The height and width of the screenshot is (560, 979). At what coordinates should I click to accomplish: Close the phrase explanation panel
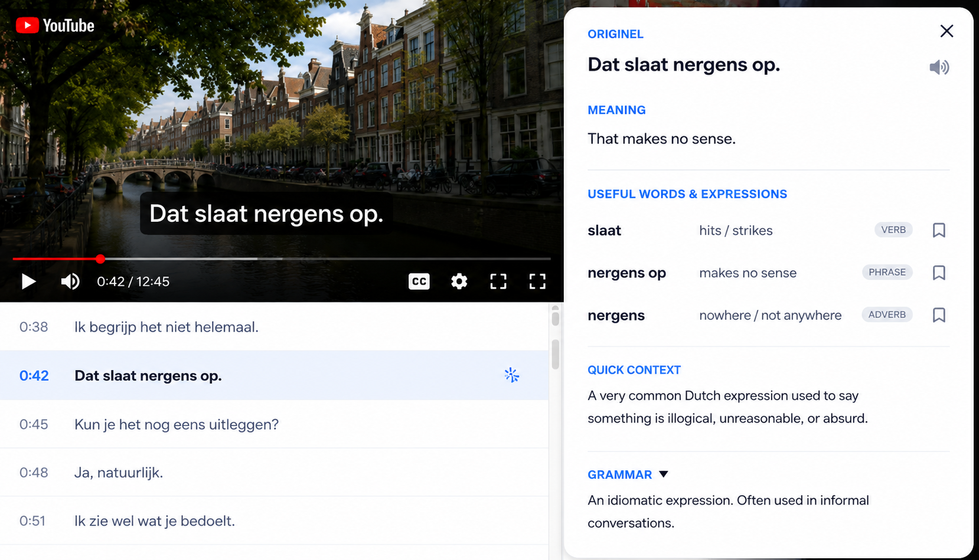click(947, 31)
